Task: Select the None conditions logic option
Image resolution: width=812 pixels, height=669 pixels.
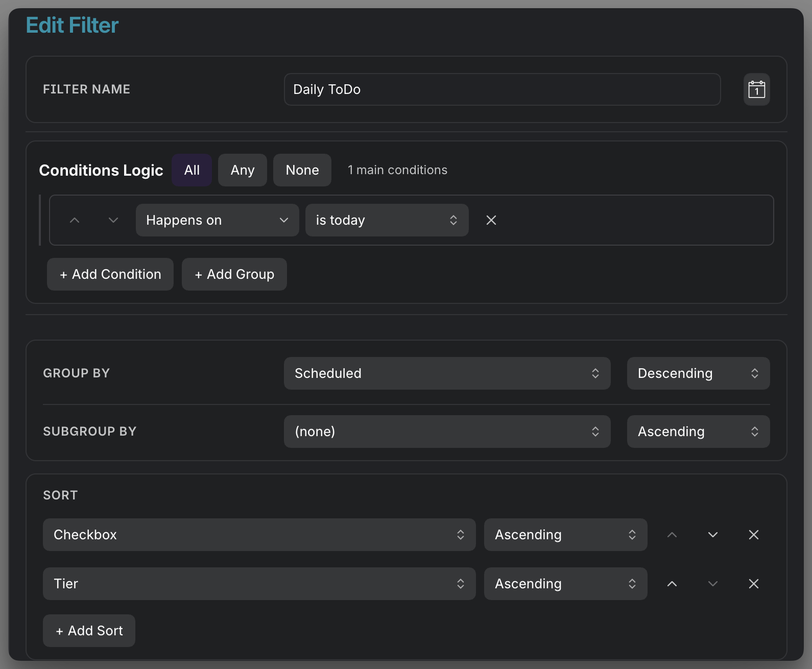Action: [302, 170]
